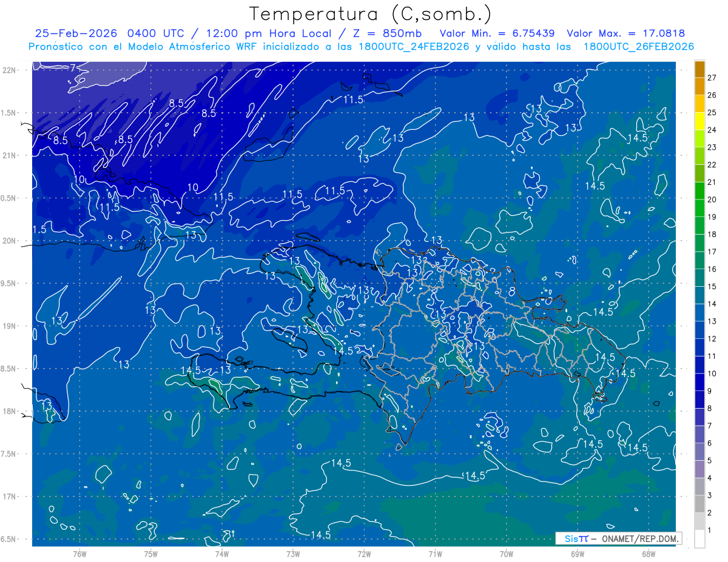Click the '20N' latitude axis label
The image size is (728, 562).
pyautogui.click(x=9, y=241)
